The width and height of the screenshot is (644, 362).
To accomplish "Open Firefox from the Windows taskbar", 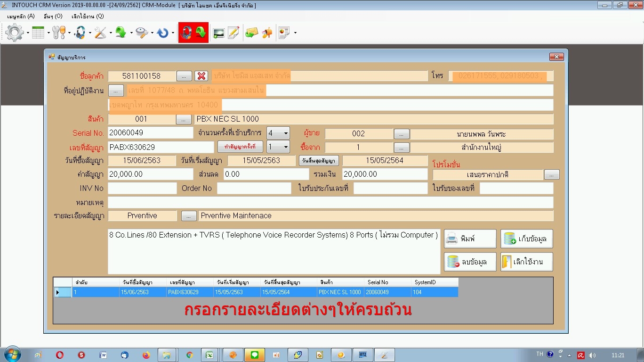I will pos(146,355).
